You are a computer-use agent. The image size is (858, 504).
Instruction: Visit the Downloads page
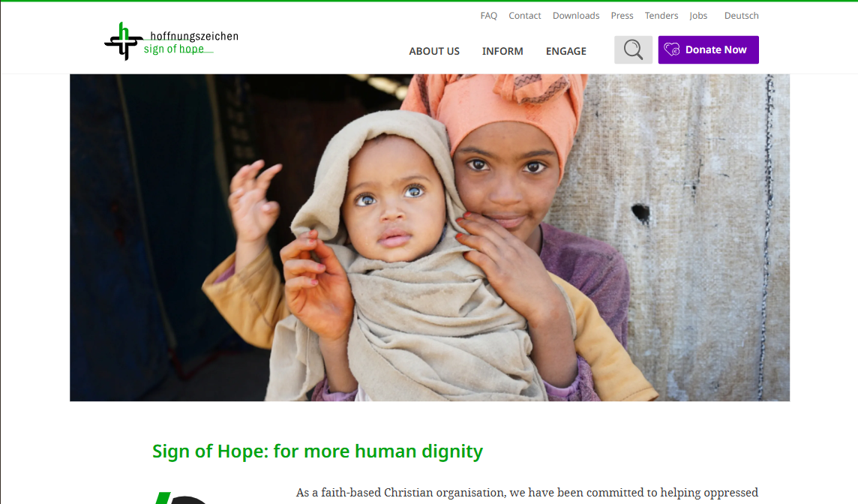pos(576,15)
